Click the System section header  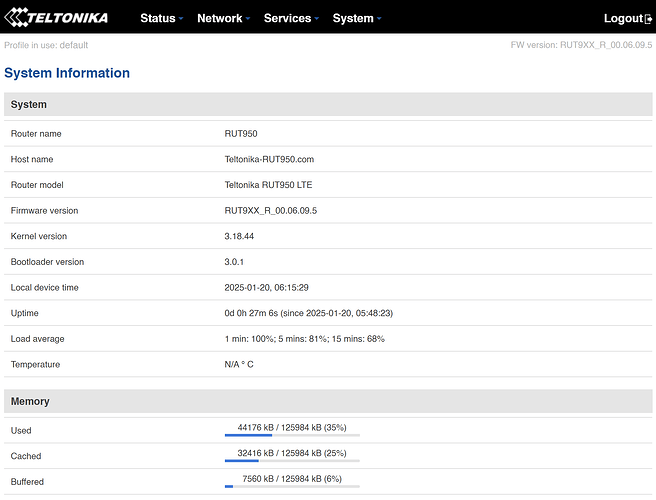tap(328, 104)
